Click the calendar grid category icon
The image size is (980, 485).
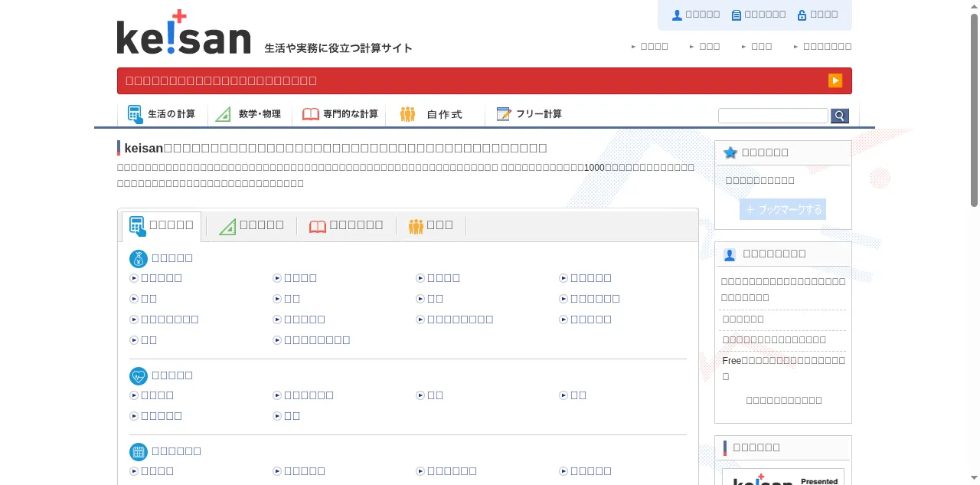tap(138, 451)
